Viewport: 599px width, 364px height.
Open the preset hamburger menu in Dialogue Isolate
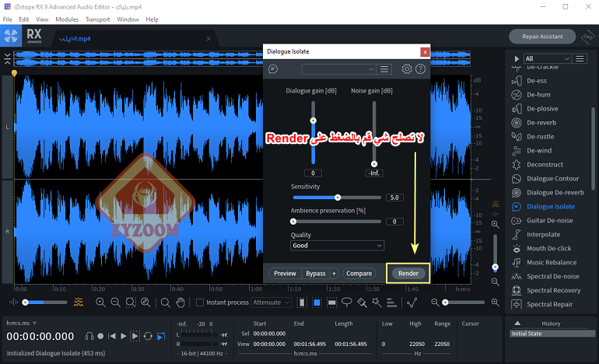click(x=384, y=69)
